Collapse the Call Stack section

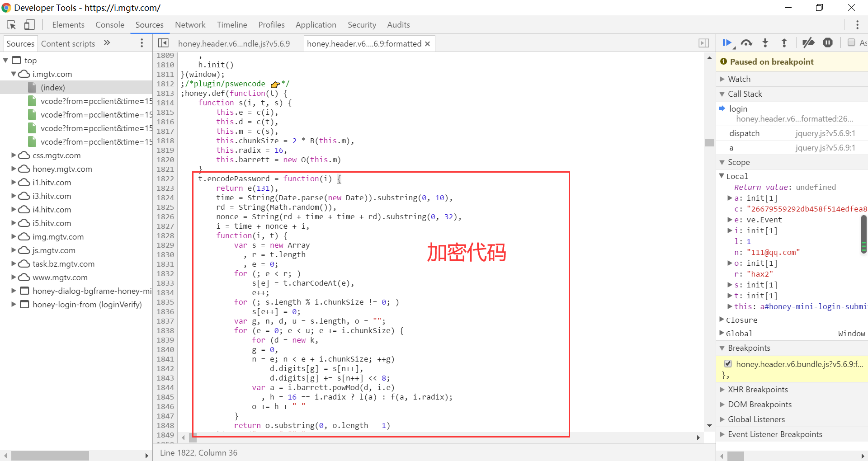(722, 94)
